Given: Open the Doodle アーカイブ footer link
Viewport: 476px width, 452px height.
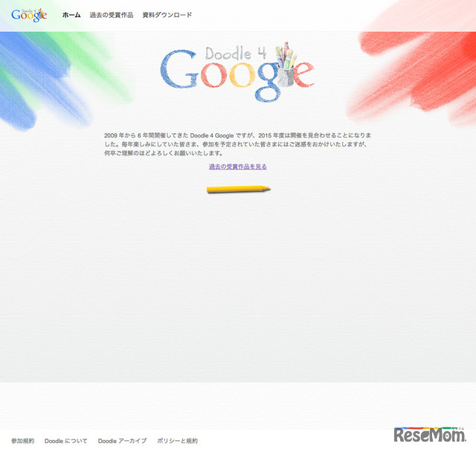Looking at the screenshot, I should 122,441.
